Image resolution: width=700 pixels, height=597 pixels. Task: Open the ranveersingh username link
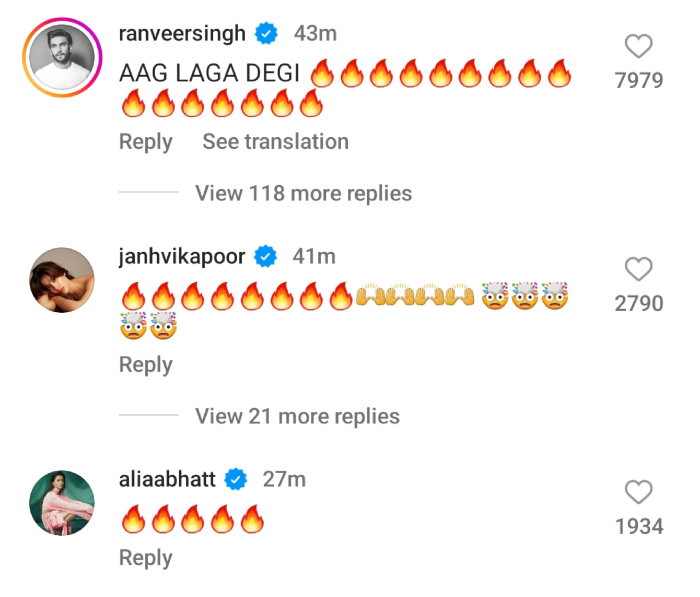pos(182,34)
